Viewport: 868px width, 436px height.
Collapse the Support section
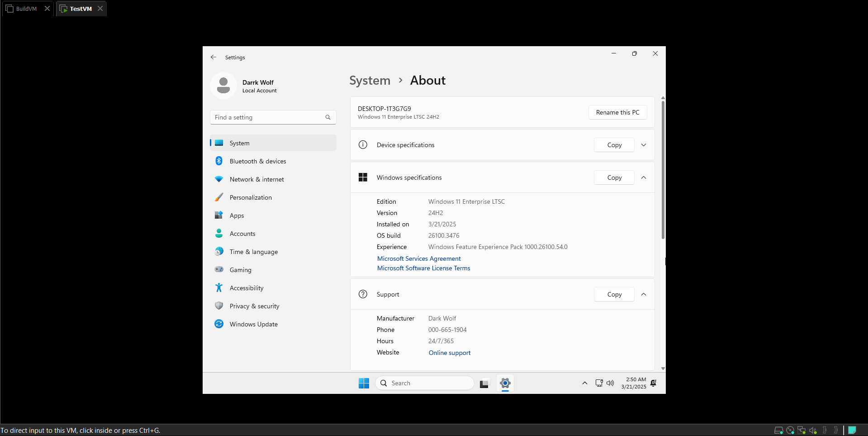tap(644, 294)
